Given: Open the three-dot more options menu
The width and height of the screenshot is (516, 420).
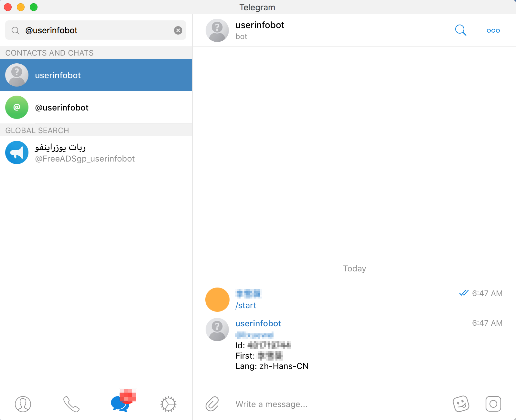Looking at the screenshot, I should click(493, 31).
